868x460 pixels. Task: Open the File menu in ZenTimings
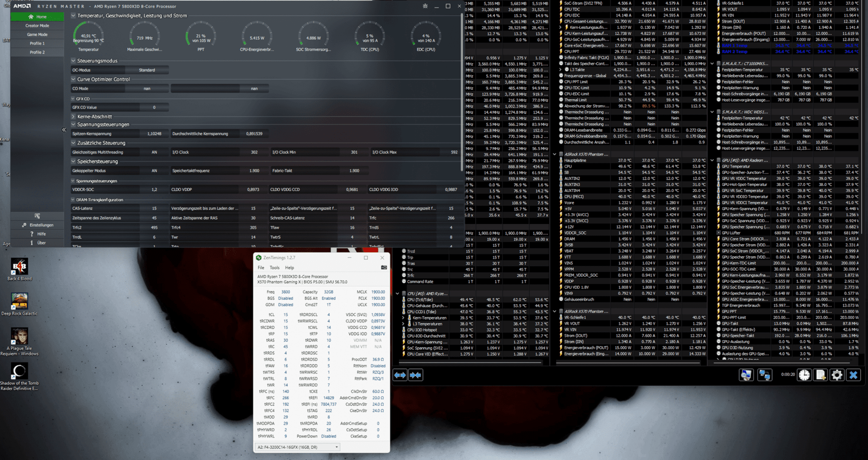(261, 268)
